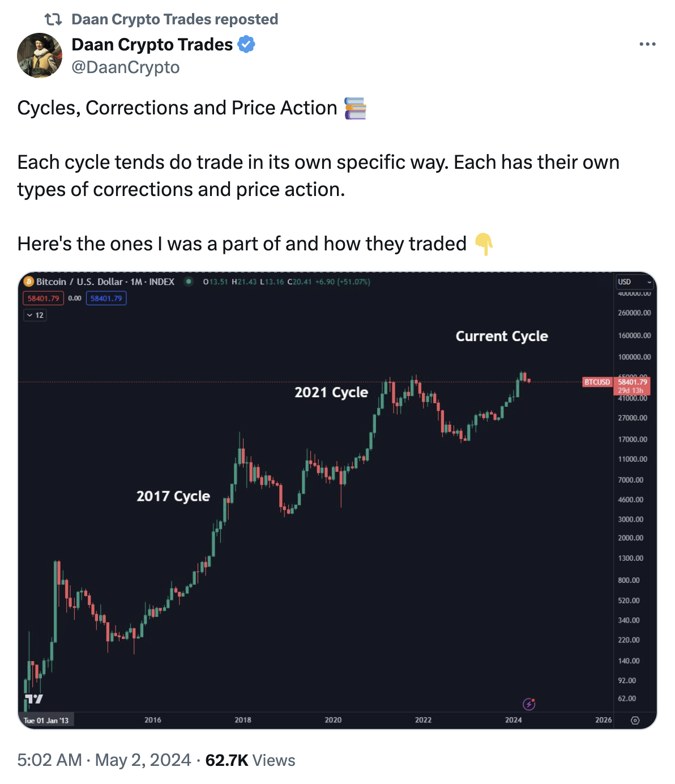Click the BTCUSD price label tag
Image resolution: width=675 pixels, height=784 pixels.
pyautogui.click(x=597, y=382)
